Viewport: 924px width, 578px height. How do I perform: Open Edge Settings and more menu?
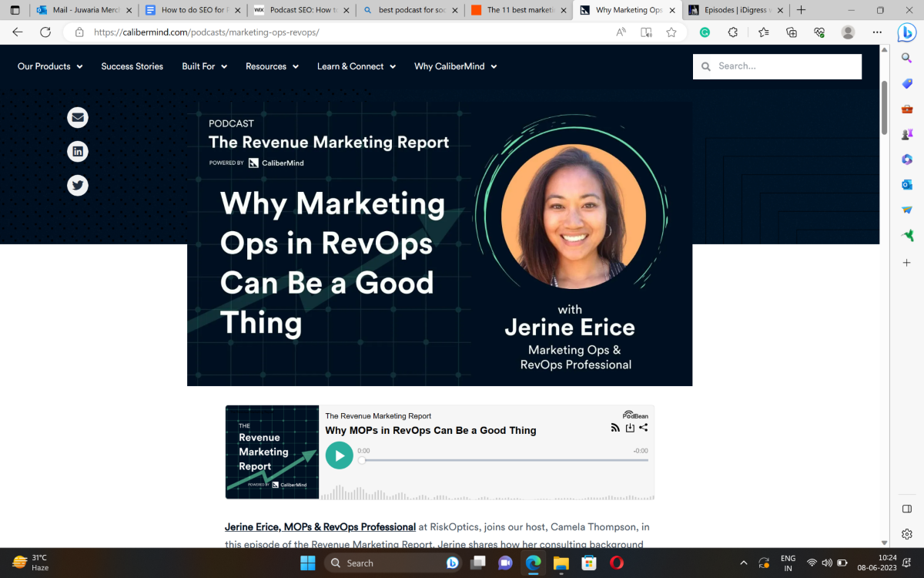pos(877,32)
